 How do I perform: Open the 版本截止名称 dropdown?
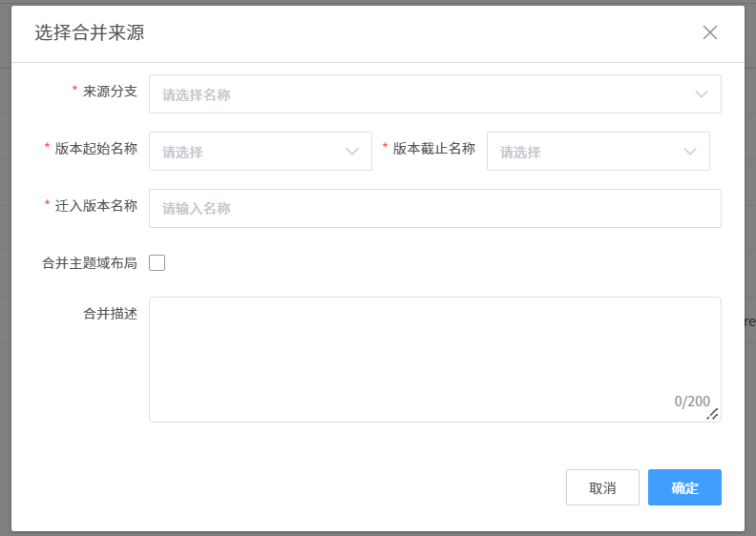coord(598,152)
